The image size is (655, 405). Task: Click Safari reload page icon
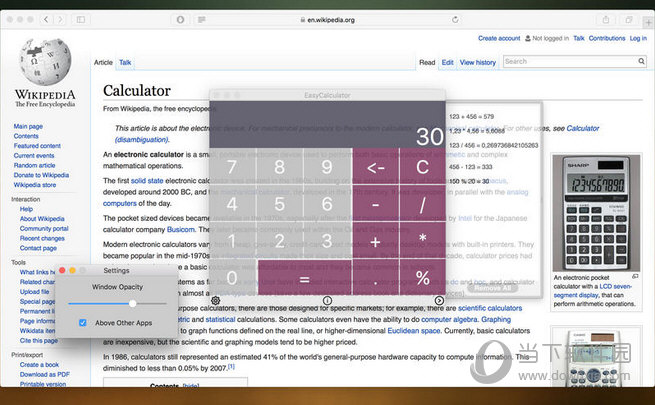(455, 19)
